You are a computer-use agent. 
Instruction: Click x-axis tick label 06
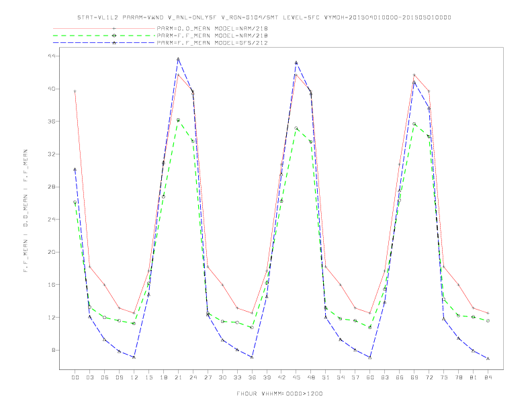point(105,377)
